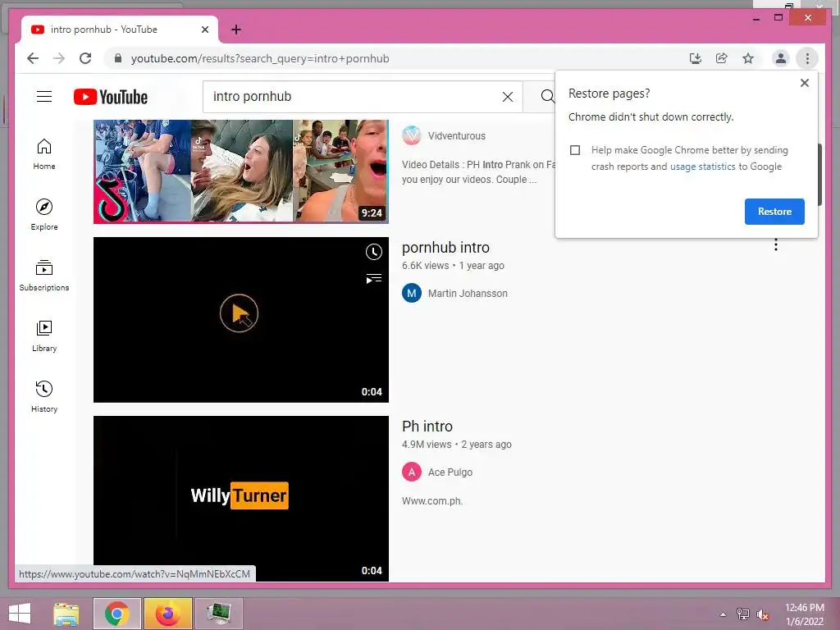
Task: Check the crash reports checkbox
Action: (575, 150)
